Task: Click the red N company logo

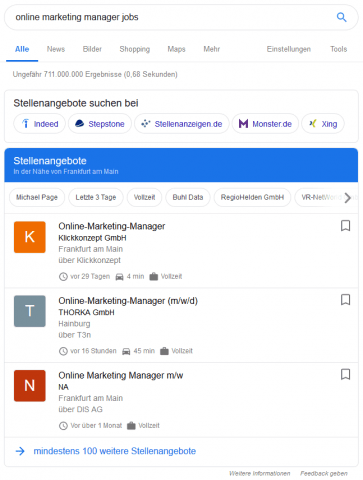Action: point(30,386)
